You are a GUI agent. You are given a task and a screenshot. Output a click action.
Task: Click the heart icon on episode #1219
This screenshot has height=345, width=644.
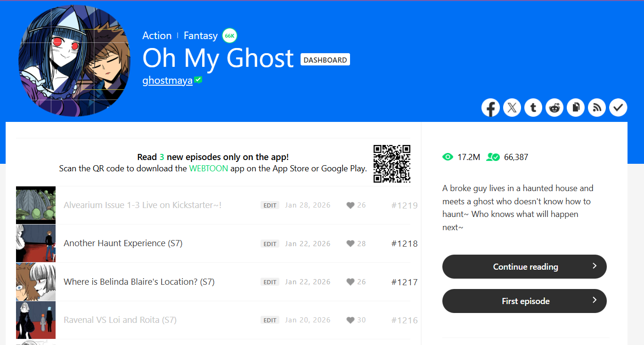point(351,205)
